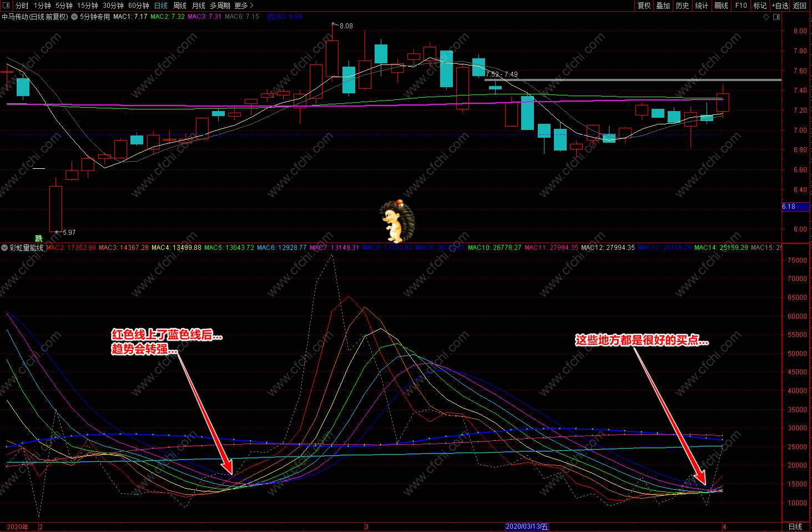812x532 pixels.
Task: Click the MAC11: 27994.35 label
Action: coord(551,248)
